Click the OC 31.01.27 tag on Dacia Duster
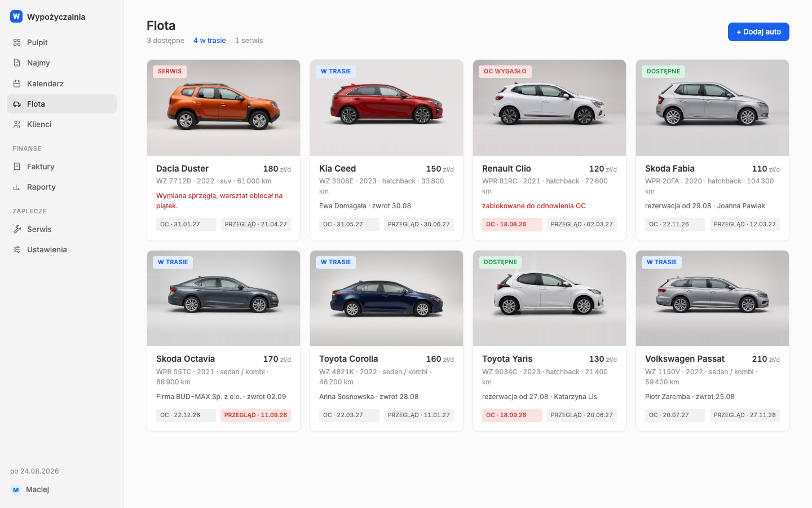 point(186,225)
